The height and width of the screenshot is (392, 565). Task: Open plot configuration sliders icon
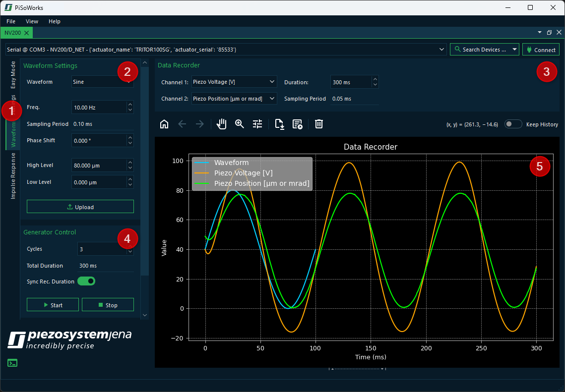point(257,124)
